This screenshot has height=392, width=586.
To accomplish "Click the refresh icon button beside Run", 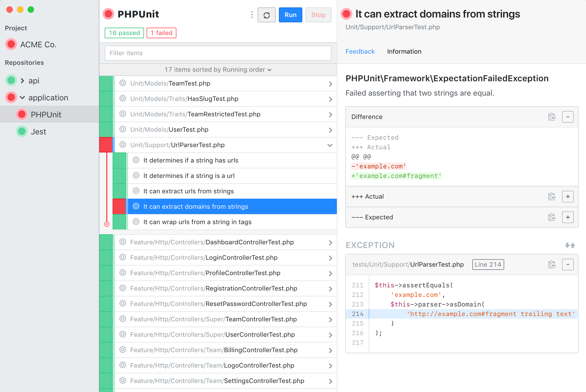I will click(x=266, y=15).
